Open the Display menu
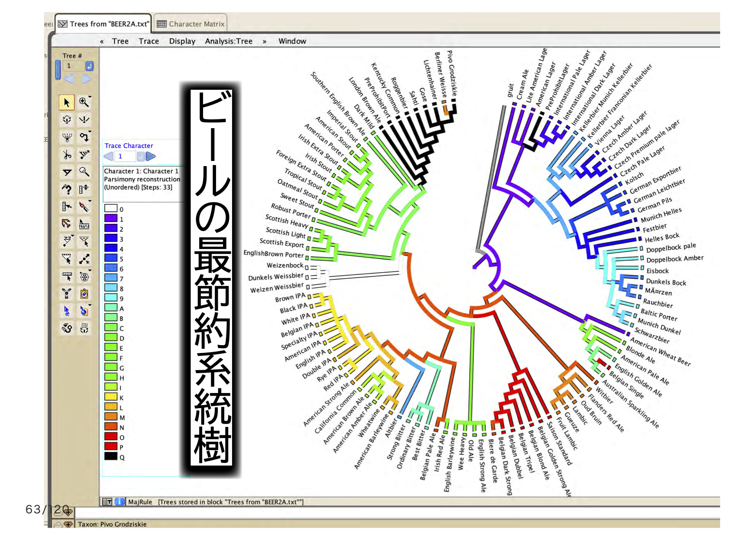Screen dimensions: 756x535 [x=182, y=41]
